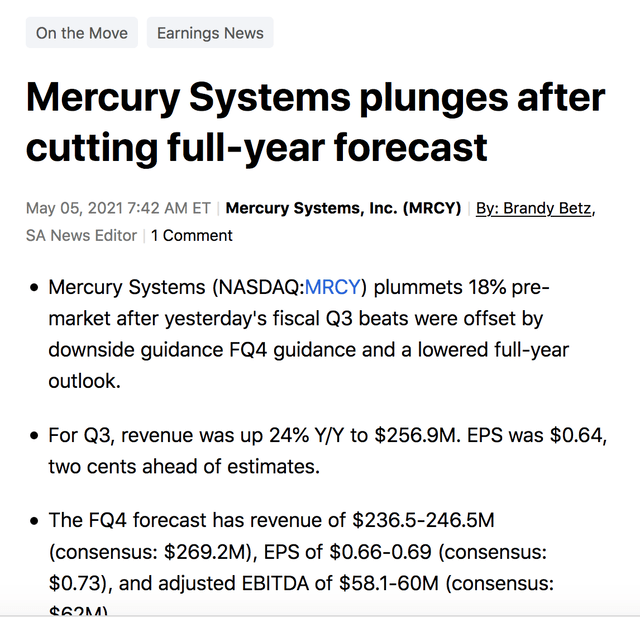Open the On the Move tag
This screenshot has width=640, height=617.
point(82,33)
